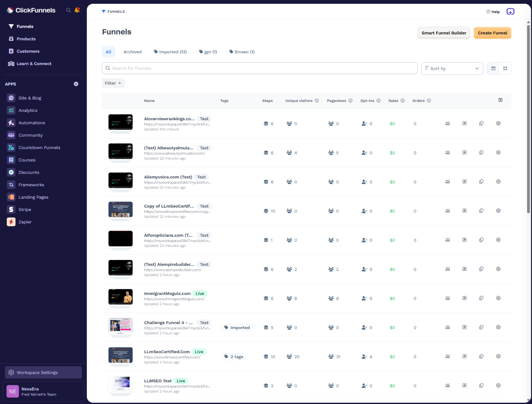Click the Search for Funnels field
Viewport: 532px width, 404px height.
(260, 68)
